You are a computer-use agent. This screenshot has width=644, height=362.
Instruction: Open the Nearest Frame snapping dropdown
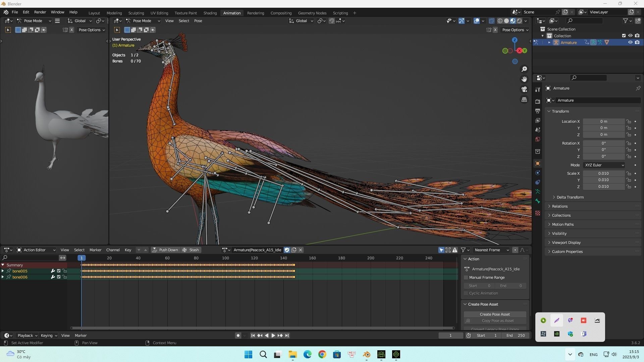(x=491, y=250)
